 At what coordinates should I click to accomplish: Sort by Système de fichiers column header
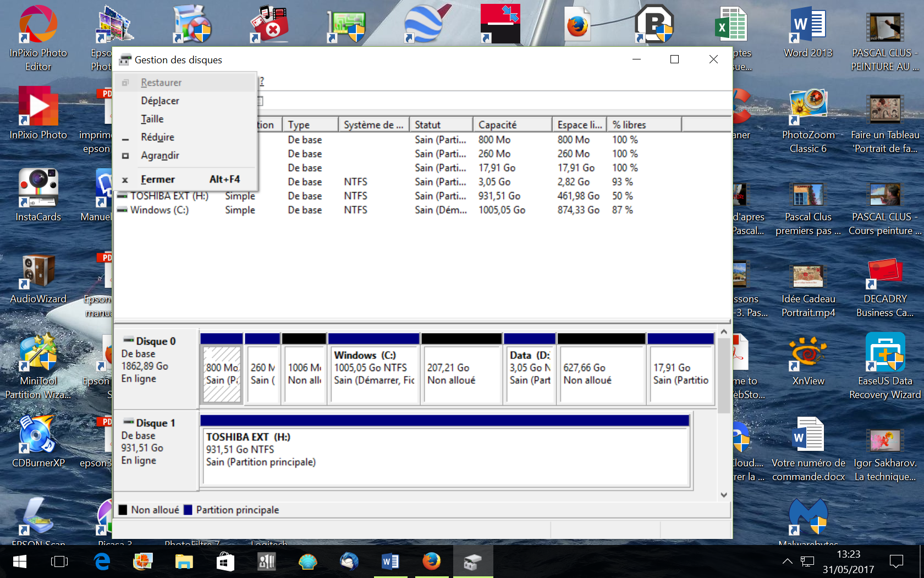tap(373, 125)
